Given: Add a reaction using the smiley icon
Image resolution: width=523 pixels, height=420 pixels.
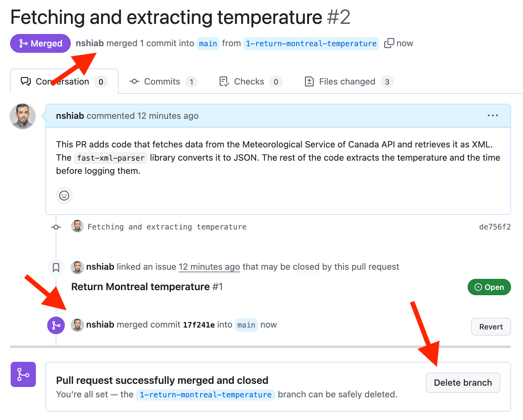Looking at the screenshot, I should click(64, 196).
